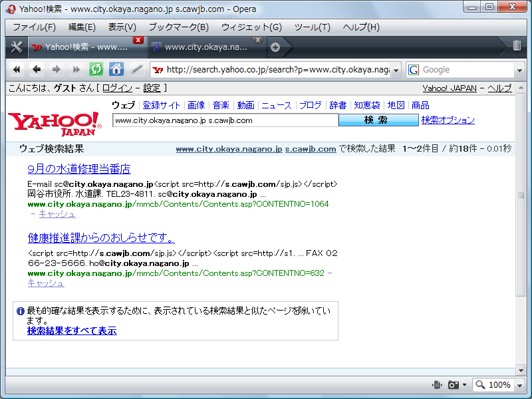532x399 pixels.
Task: Select the 辞書 search category
Action: pyautogui.click(x=338, y=105)
